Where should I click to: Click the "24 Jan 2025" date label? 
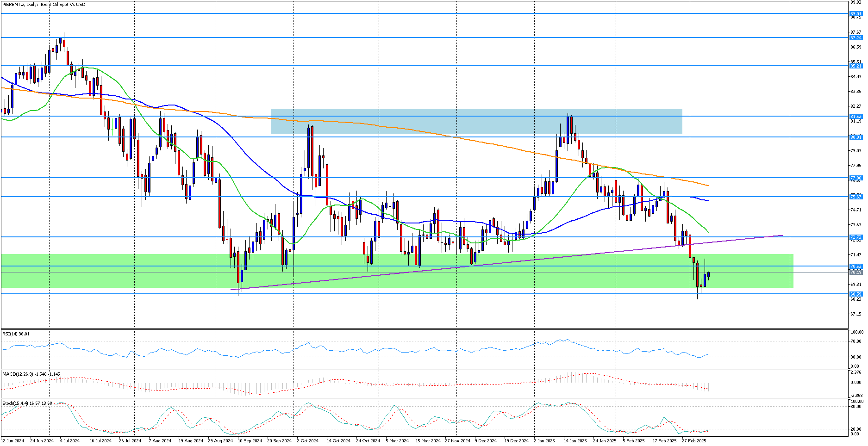tap(605, 440)
